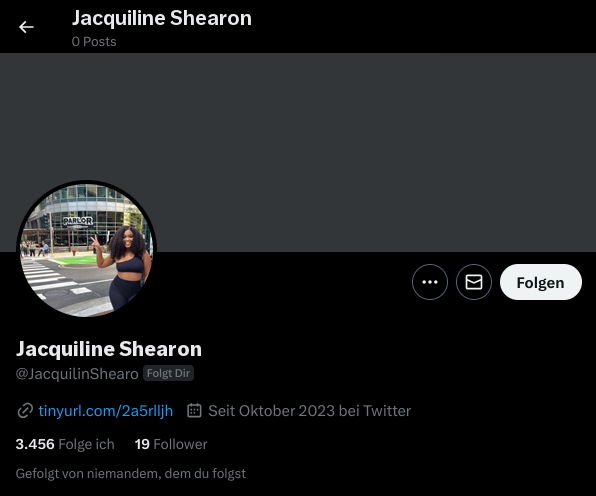Viewport: 596px width, 496px height.
Task: Click the chain link icon beside the URL
Action: [25, 411]
